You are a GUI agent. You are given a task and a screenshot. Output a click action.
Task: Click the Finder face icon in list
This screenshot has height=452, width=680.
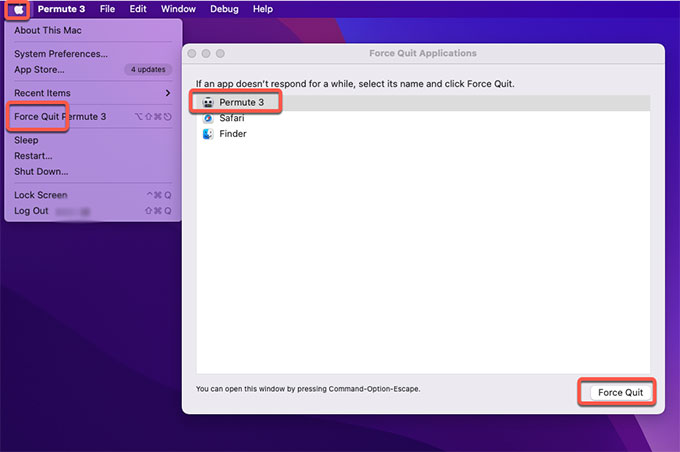click(x=208, y=134)
